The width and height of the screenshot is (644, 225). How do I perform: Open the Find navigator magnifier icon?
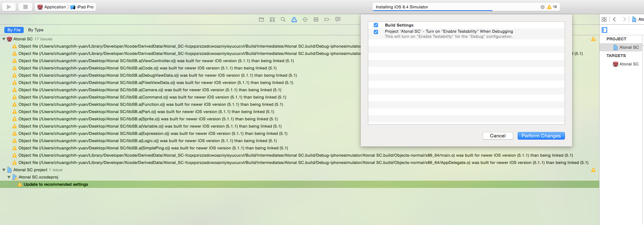click(283, 19)
